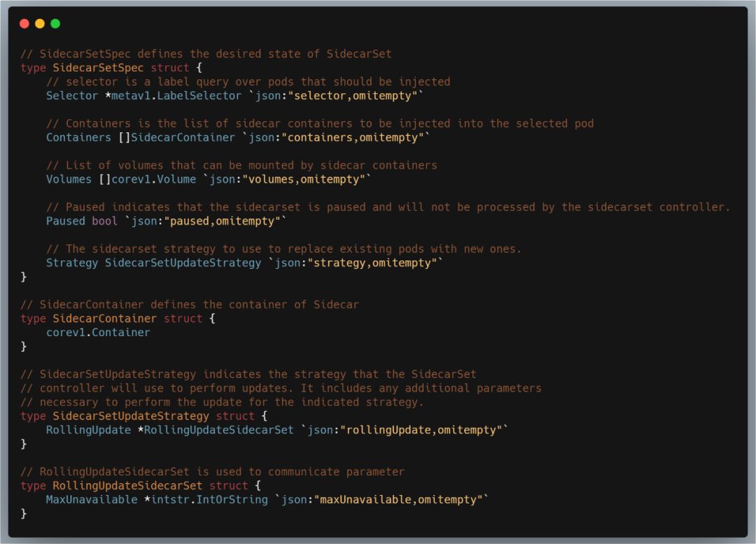This screenshot has width=756, height=544.
Task: Click the json:"maxUnavailable,omitempty" tag
Action: point(381,500)
